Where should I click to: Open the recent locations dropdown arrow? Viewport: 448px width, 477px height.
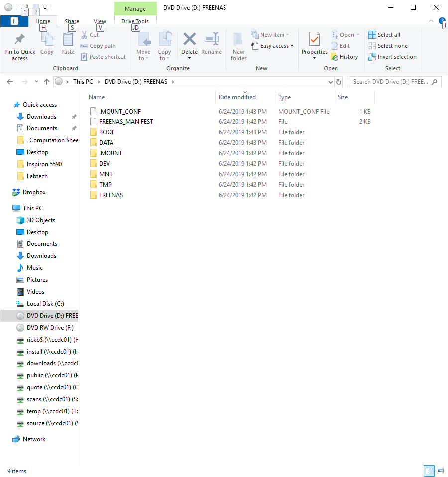[36, 82]
